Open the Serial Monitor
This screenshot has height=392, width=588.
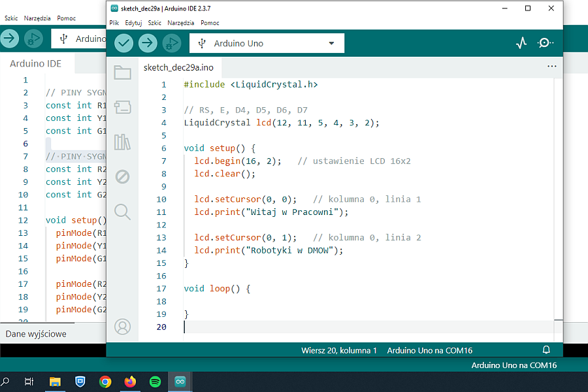[x=545, y=43]
